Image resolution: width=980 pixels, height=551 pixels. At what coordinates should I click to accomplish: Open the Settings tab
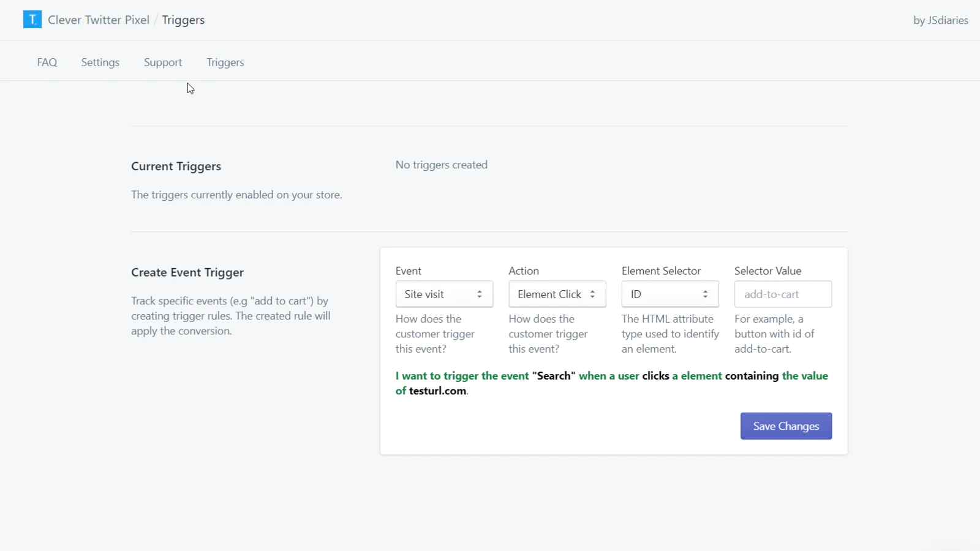click(100, 62)
